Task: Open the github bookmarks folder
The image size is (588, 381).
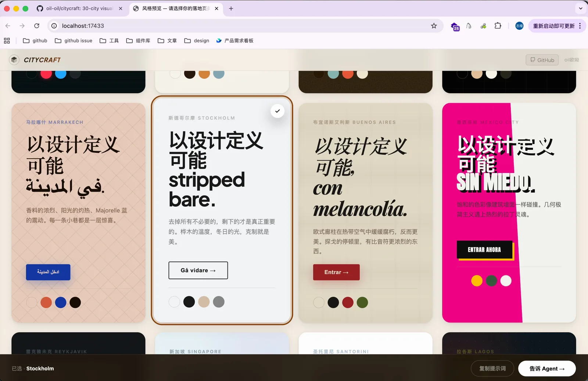Action: click(35, 41)
